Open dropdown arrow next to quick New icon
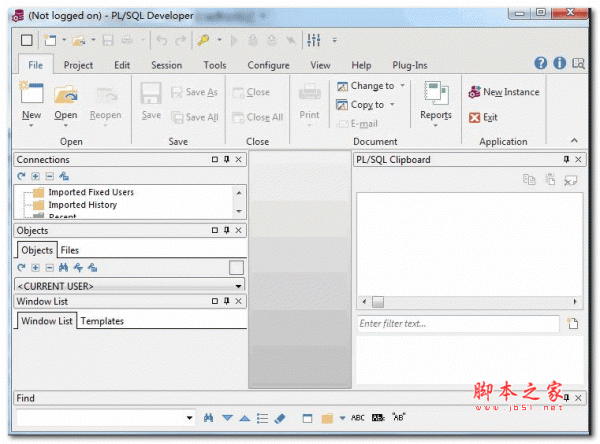 pos(64,39)
